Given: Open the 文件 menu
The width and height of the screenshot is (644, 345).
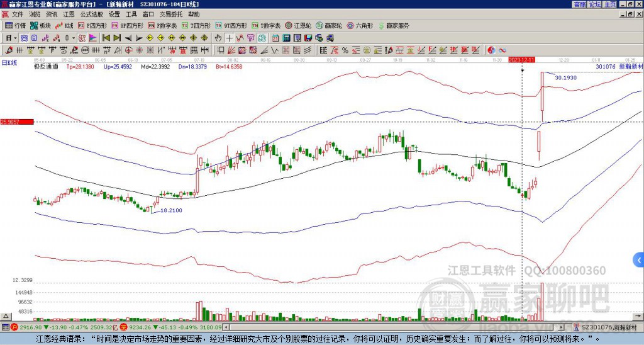Looking at the screenshot, I should click(x=18, y=14).
